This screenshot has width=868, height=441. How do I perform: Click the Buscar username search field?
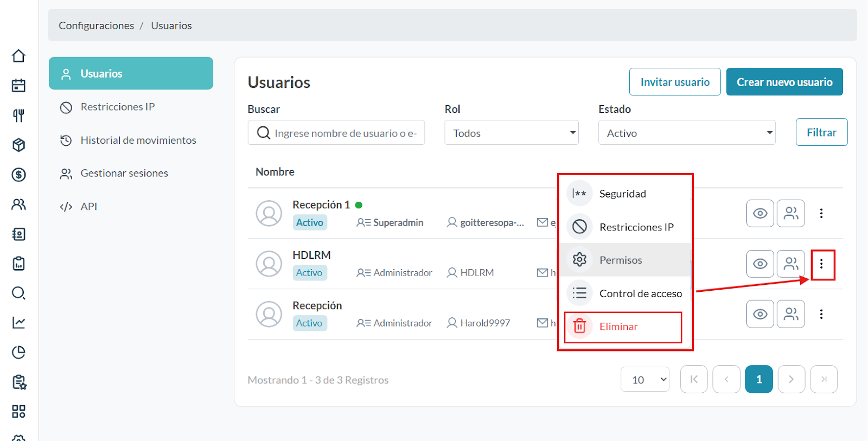coord(344,133)
